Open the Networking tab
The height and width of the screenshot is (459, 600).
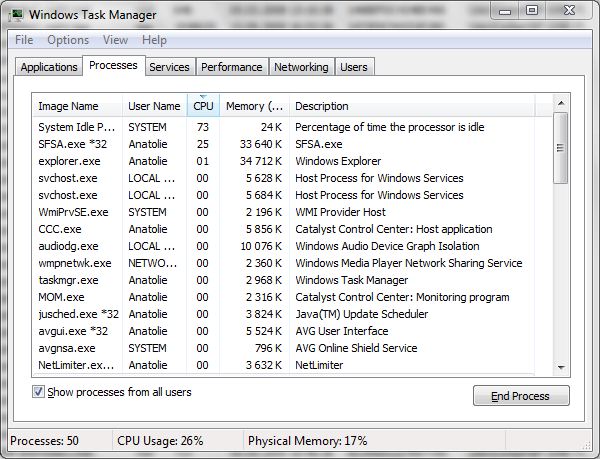tap(301, 67)
